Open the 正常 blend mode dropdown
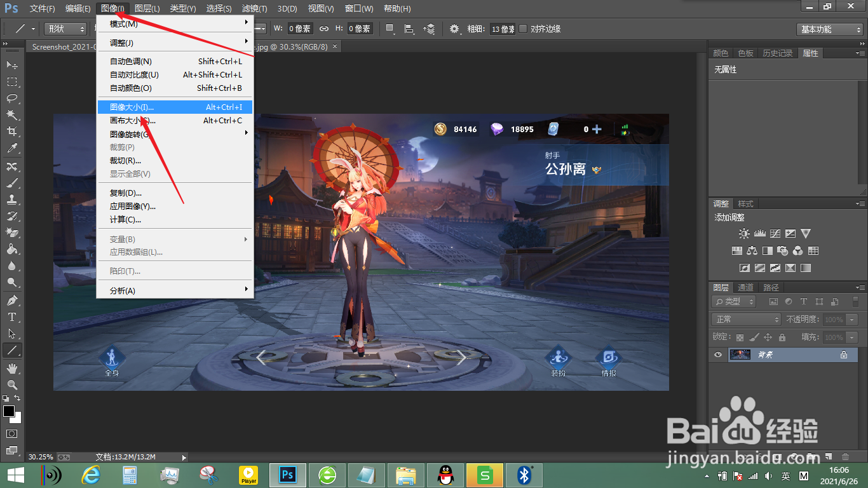868x488 pixels. click(x=746, y=319)
